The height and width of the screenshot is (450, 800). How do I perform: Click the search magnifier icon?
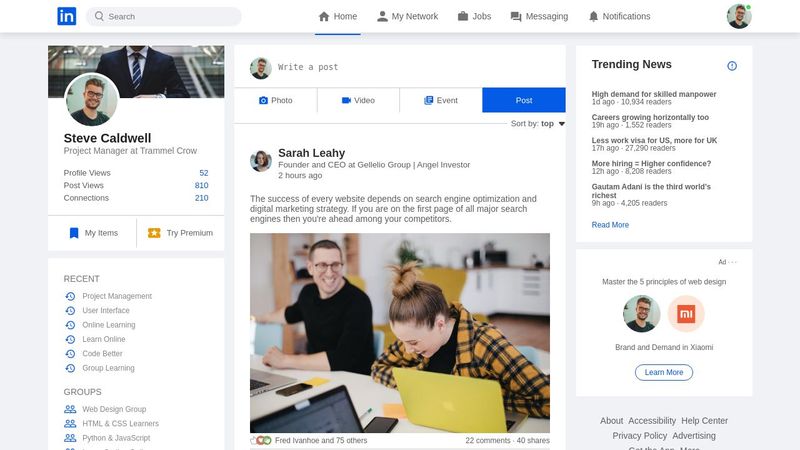[99, 16]
